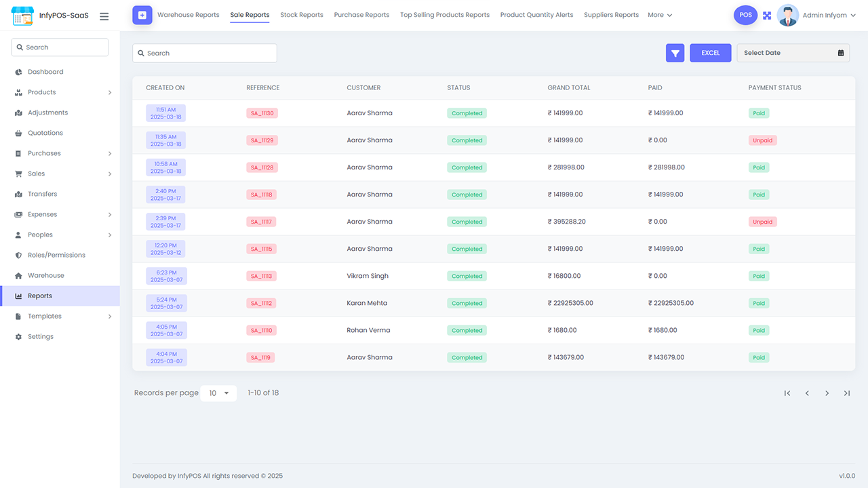
Task: Switch to the Stock Reports tab
Action: click(x=301, y=14)
